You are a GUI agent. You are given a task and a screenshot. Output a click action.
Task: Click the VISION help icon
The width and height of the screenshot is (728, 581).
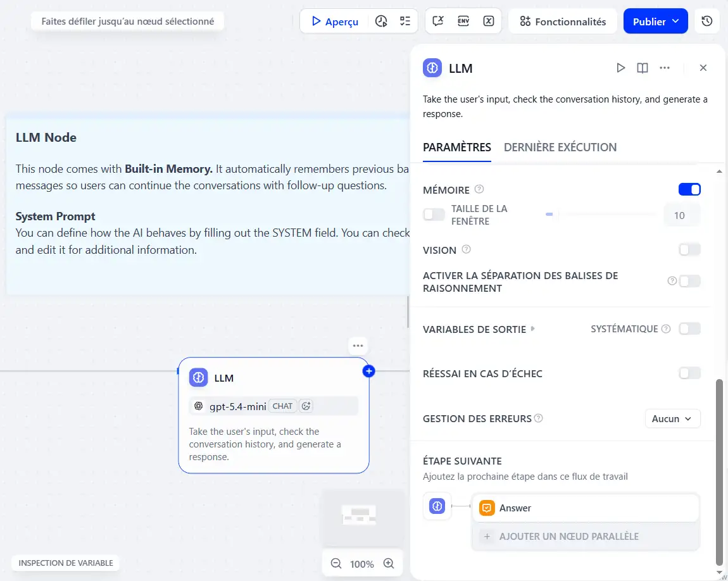(466, 249)
